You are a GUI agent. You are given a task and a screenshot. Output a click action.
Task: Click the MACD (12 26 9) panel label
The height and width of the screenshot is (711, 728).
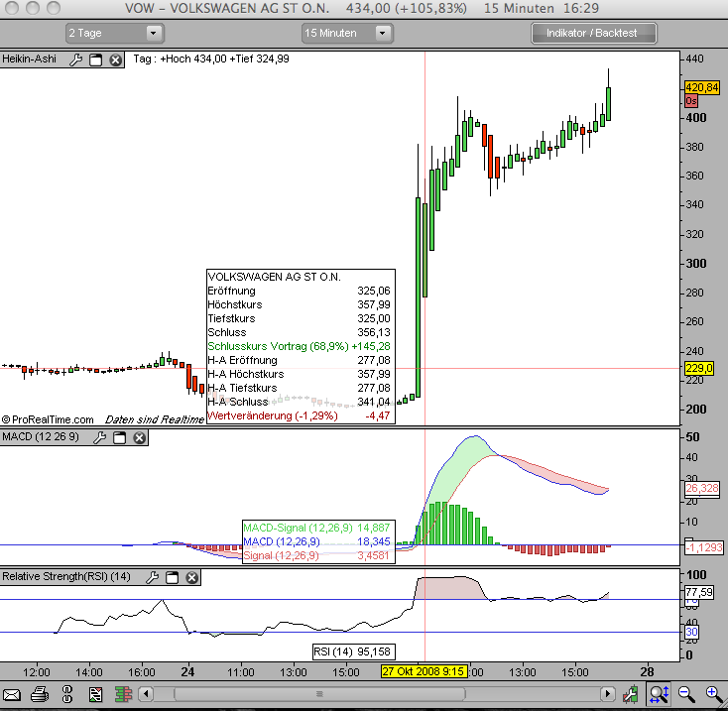[x=41, y=436]
